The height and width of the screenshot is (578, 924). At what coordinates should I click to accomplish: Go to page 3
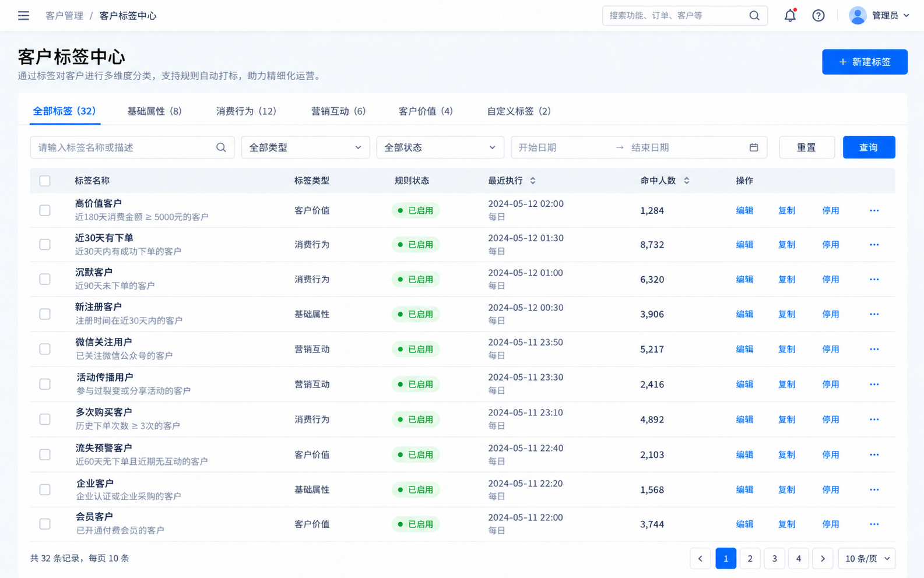pos(774,559)
